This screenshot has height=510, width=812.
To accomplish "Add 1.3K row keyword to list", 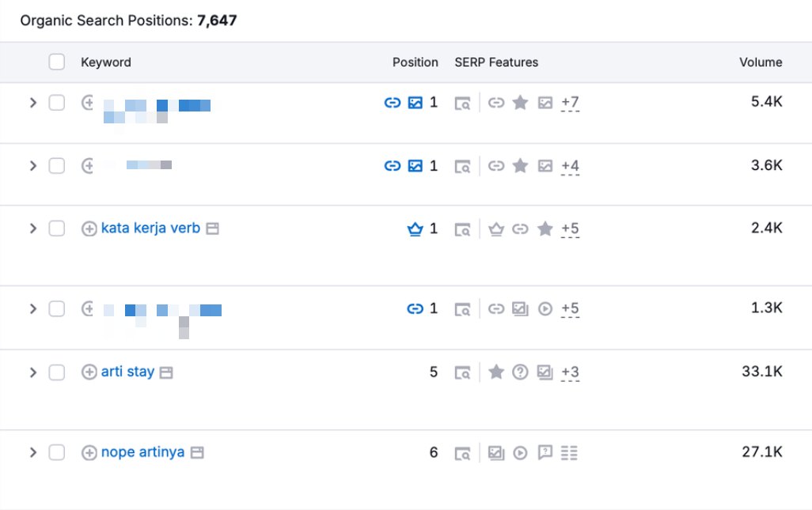I will point(88,309).
